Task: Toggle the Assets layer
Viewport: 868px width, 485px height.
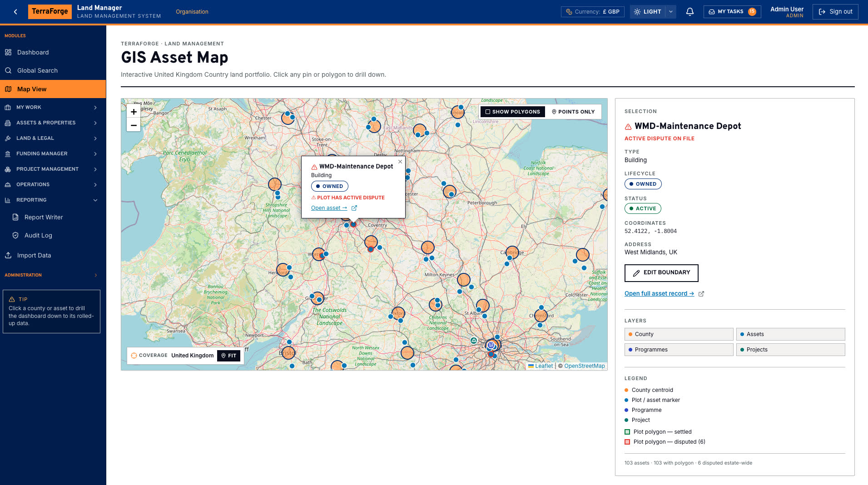Action: tap(790, 334)
